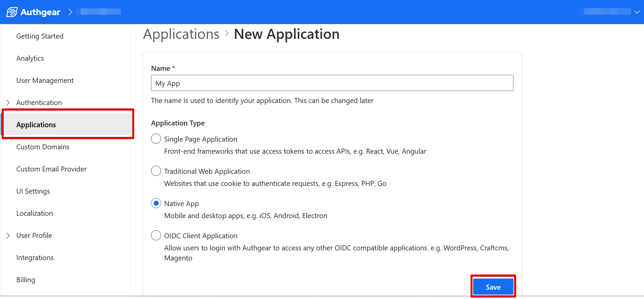Screen dimensions: 644x299
Task: Click the Name text field
Action: tap(332, 83)
